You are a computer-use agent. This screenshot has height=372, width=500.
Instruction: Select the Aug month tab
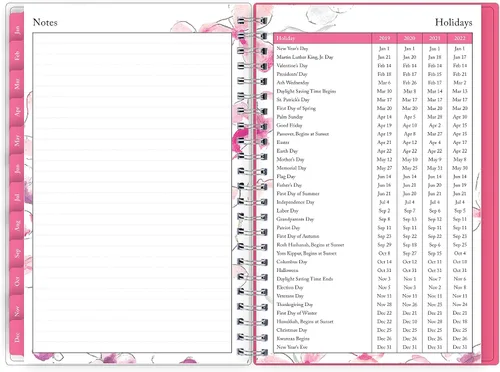coord(17,225)
